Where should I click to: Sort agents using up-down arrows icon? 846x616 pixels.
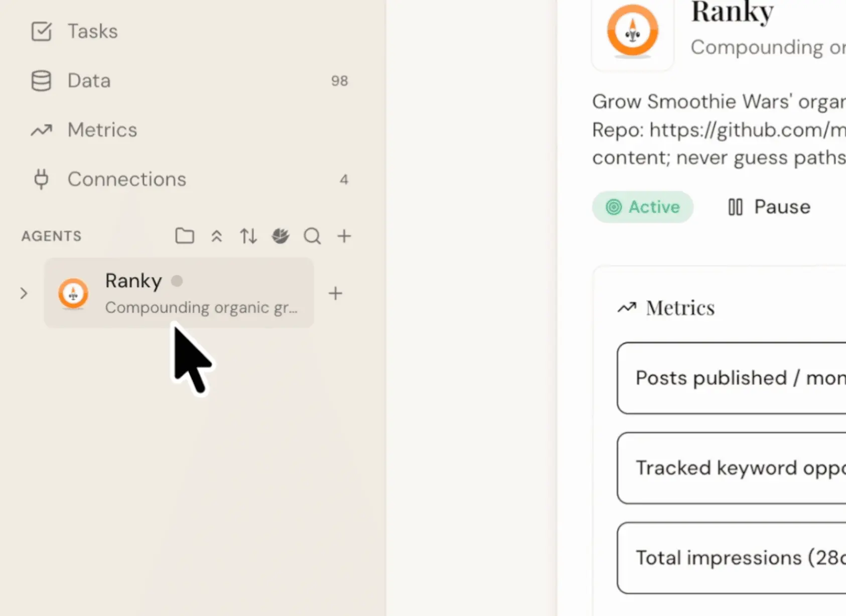coord(248,236)
